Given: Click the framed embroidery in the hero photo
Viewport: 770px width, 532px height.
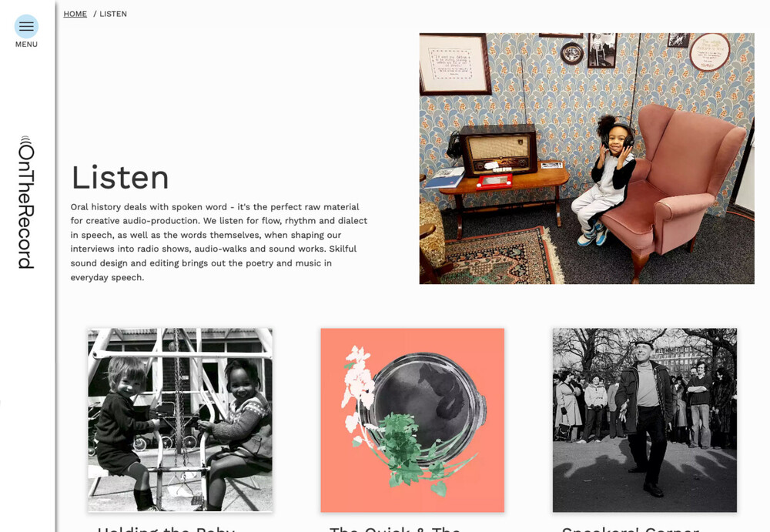Looking at the screenshot, I should tap(455, 64).
